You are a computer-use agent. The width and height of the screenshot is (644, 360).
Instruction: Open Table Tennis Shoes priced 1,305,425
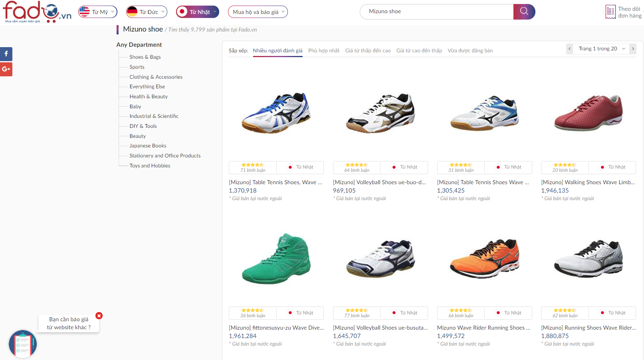click(x=483, y=183)
